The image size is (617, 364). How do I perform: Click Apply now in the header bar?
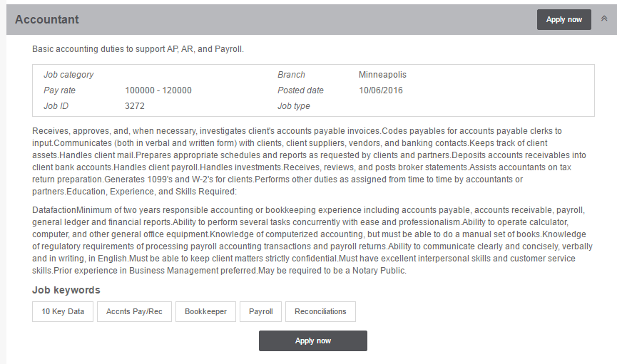(x=564, y=20)
